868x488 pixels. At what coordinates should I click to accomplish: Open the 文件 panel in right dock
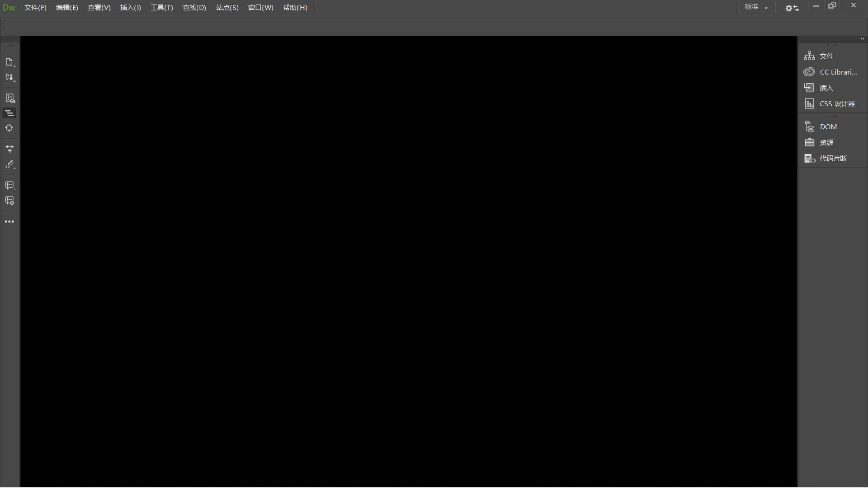[826, 56]
